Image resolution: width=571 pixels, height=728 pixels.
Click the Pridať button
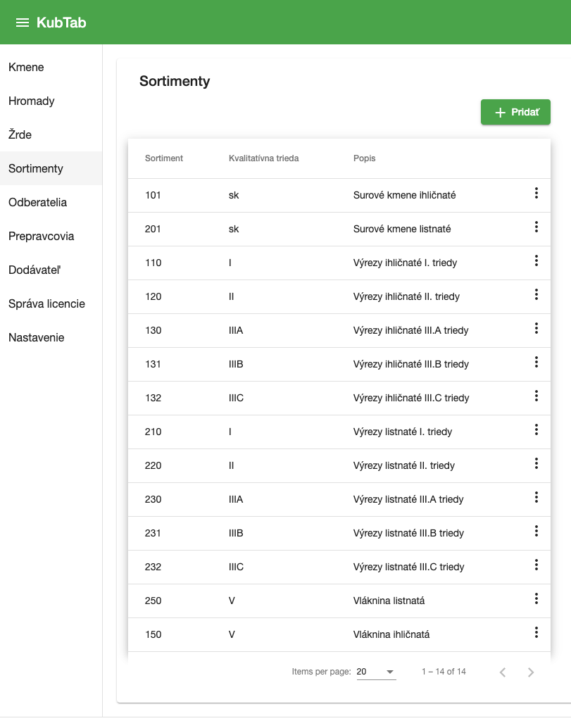515,113
